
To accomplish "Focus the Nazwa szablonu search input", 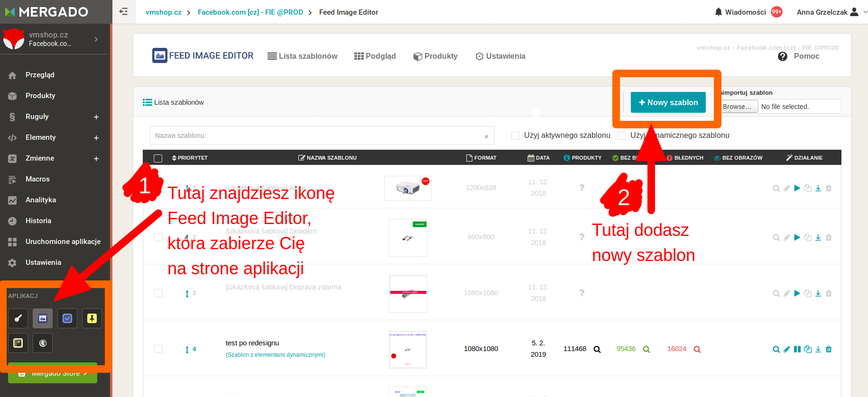I will point(322,135).
